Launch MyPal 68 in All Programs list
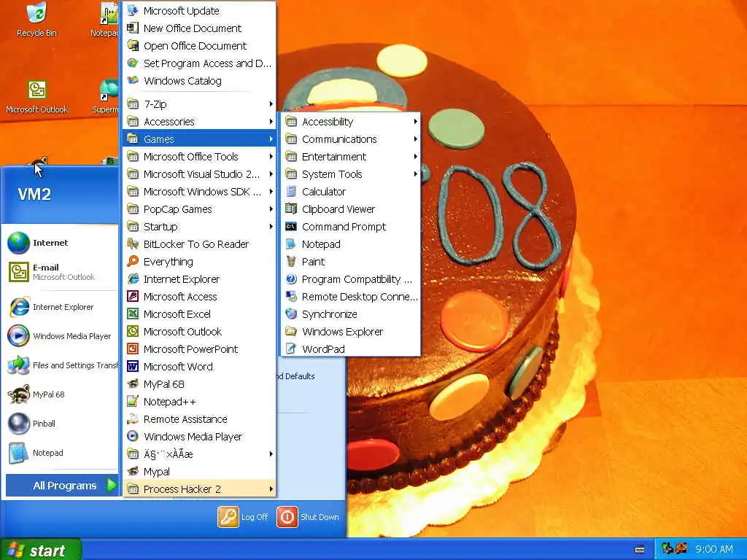The width and height of the screenshot is (747, 560). pyautogui.click(x=200, y=384)
